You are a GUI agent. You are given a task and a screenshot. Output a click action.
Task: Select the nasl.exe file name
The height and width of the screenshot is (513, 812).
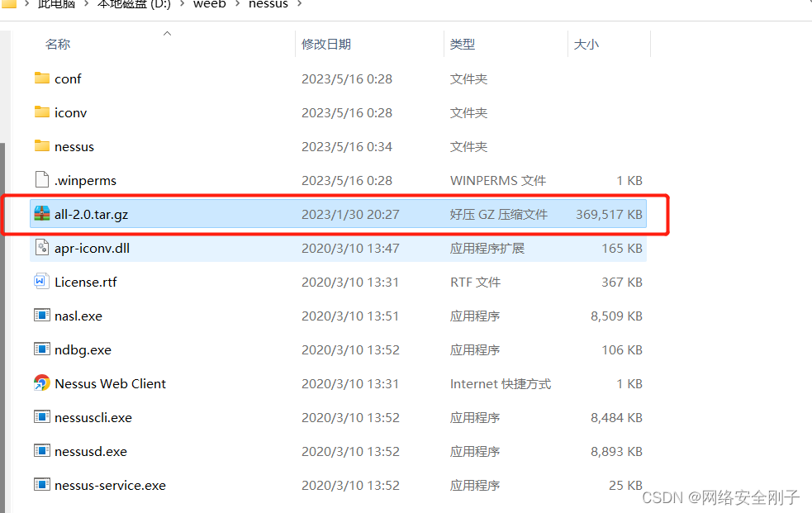click(78, 316)
